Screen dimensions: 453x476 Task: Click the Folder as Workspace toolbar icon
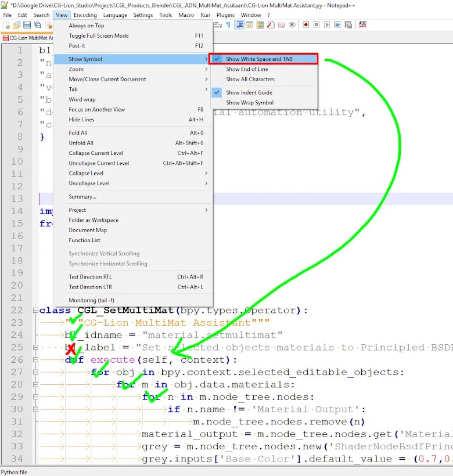[x=282, y=25]
